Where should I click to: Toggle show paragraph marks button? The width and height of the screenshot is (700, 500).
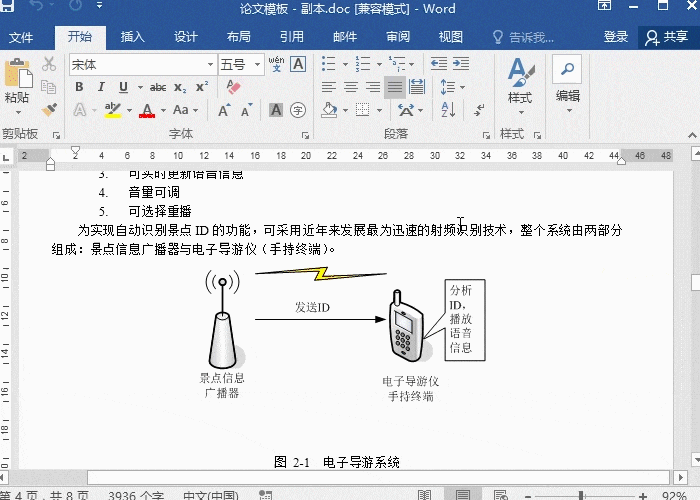tap(479, 110)
